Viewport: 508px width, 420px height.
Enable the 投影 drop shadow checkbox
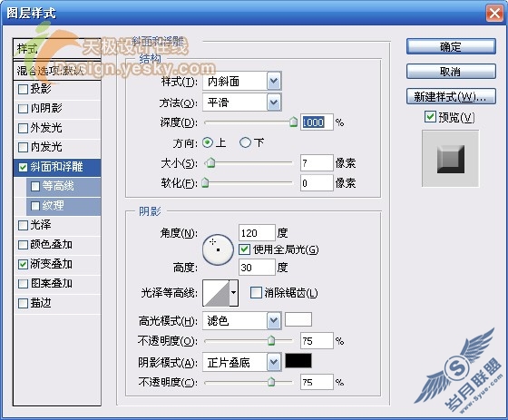coord(23,89)
